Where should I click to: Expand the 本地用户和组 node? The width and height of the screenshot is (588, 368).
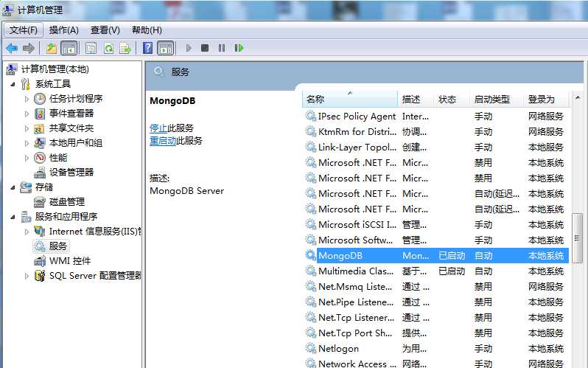(x=27, y=143)
